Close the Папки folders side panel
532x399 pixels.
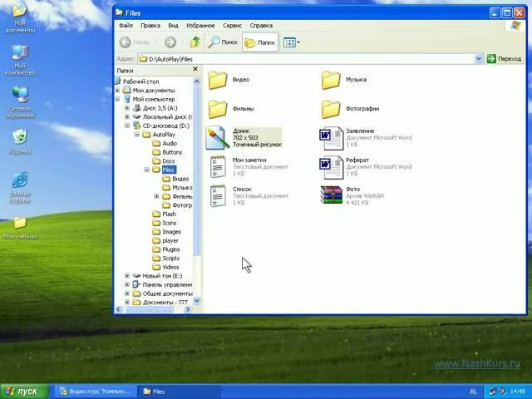click(196, 71)
